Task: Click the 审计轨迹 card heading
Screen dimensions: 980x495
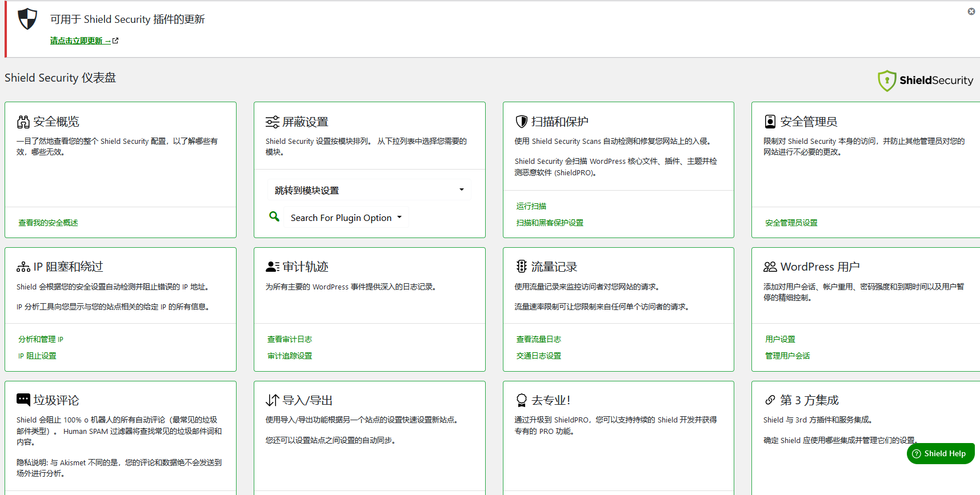Action: click(x=305, y=267)
